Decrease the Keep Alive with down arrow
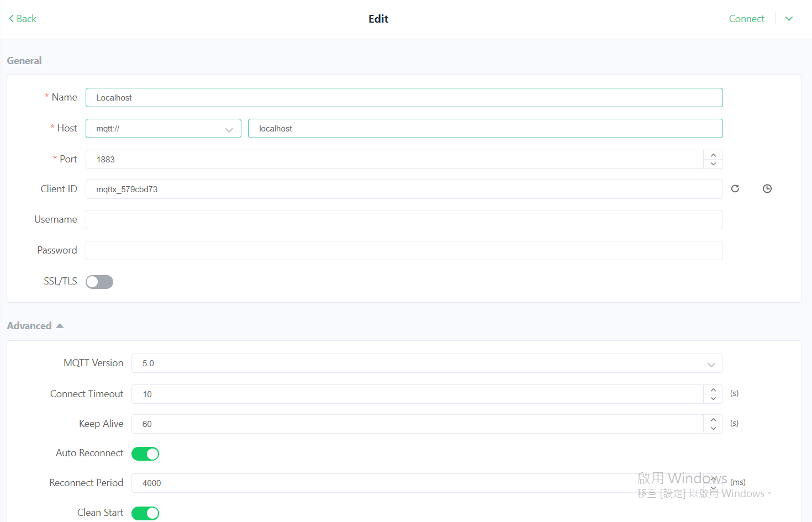 (713, 429)
